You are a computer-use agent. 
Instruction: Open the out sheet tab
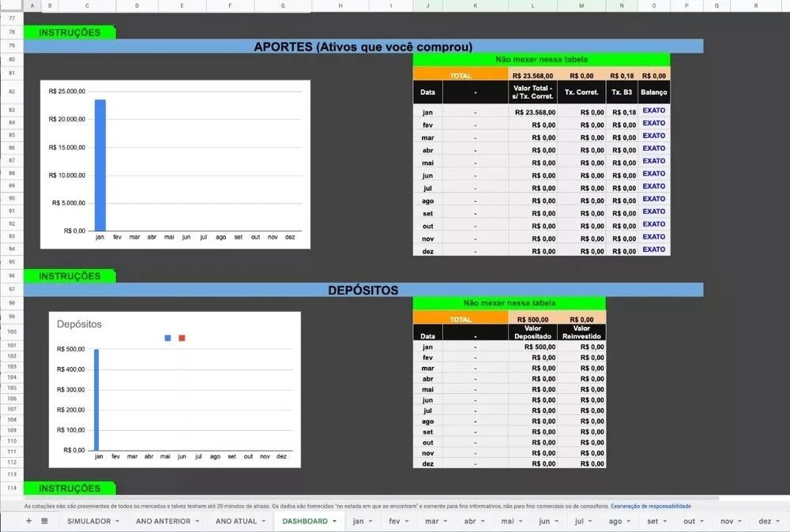pyautogui.click(x=689, y=521)
